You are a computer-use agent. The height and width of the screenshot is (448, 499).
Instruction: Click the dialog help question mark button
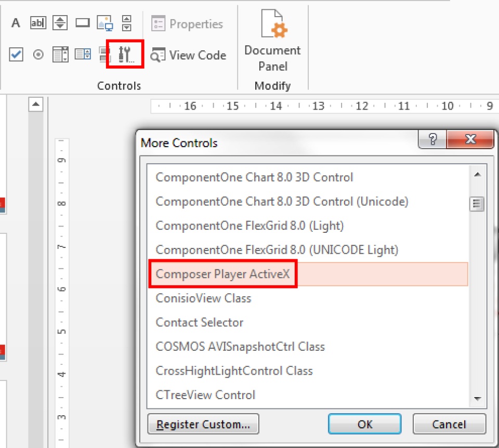[432, 139]
